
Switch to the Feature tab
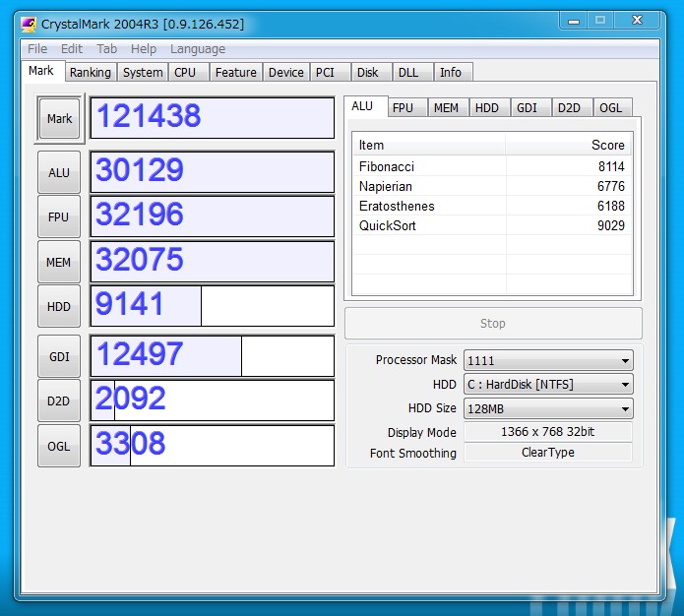click(236, 72)
